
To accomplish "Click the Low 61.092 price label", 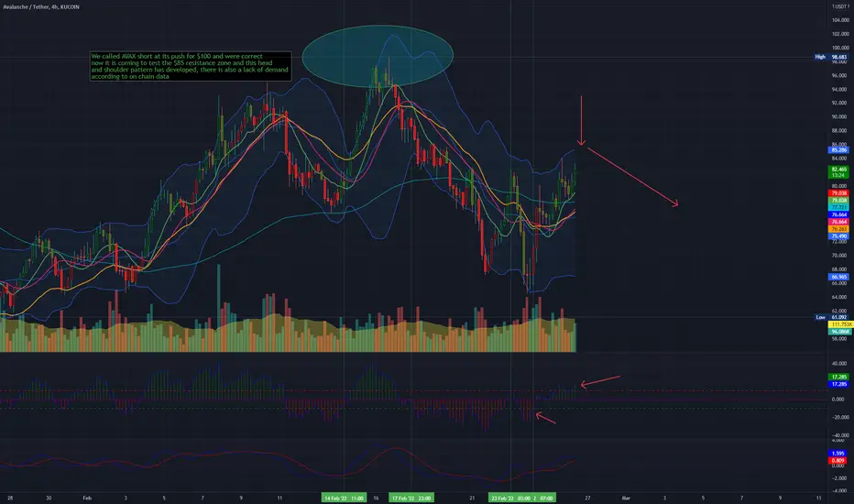I will tap(831, 317).
